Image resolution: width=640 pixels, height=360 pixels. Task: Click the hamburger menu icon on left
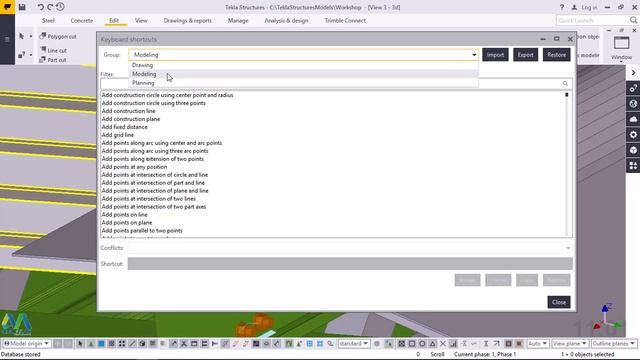pyautogui.click(x=7, y=40)
